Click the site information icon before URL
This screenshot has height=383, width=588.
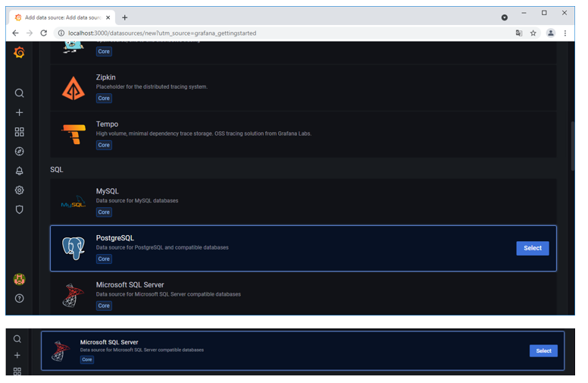coord(61,33)
